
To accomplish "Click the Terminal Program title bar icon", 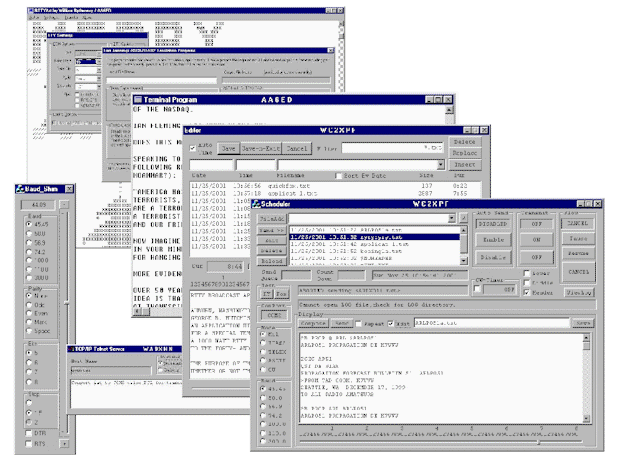I will [x=137, y=99].
